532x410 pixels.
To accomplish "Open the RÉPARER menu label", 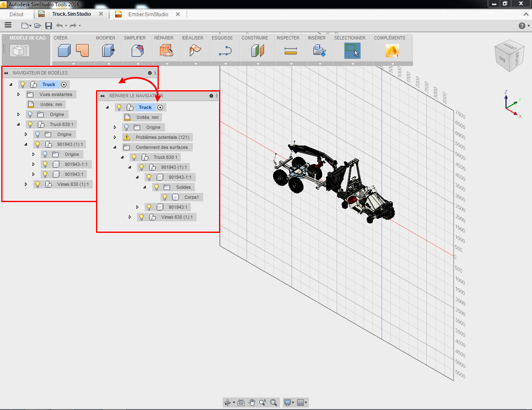I will coord(164,38).
